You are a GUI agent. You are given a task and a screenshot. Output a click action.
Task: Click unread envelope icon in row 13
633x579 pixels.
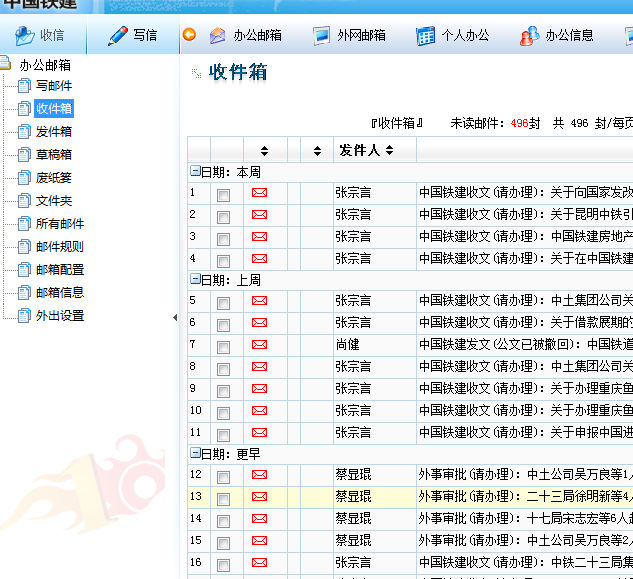[x=259, y=497]
